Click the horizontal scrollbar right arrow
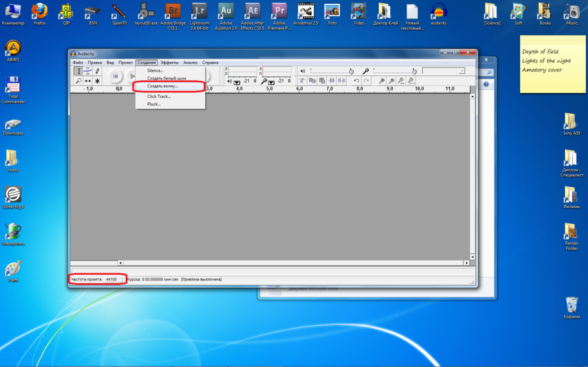588x367 pixels. point(467,263)
